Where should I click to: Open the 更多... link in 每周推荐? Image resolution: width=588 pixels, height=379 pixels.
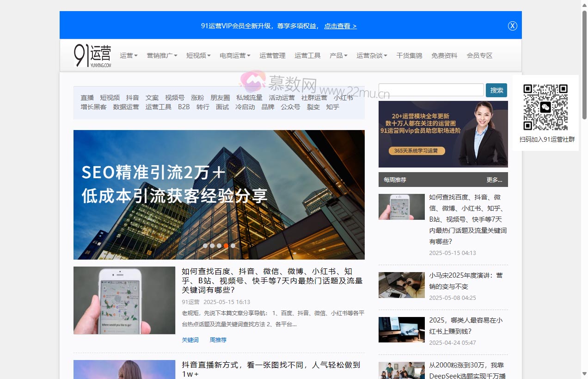(494, 180)
